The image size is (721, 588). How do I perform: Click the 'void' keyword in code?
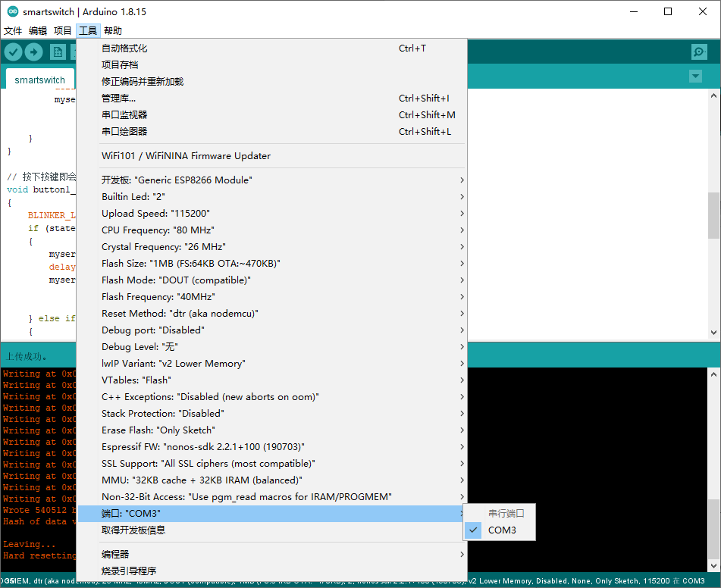click(x=17, y=189)
